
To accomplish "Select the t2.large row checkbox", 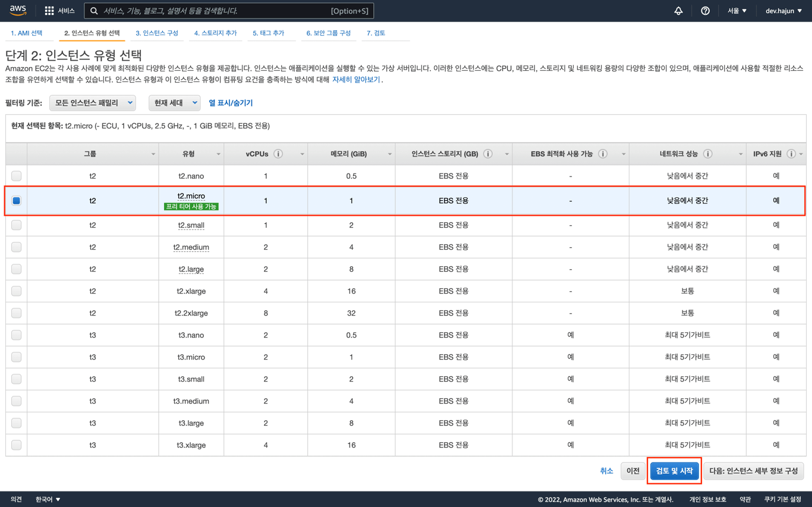I will (17, 269).
